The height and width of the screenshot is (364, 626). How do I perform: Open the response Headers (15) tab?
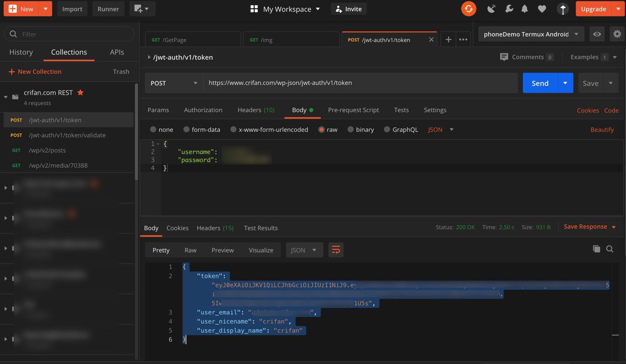coord(215,228)
